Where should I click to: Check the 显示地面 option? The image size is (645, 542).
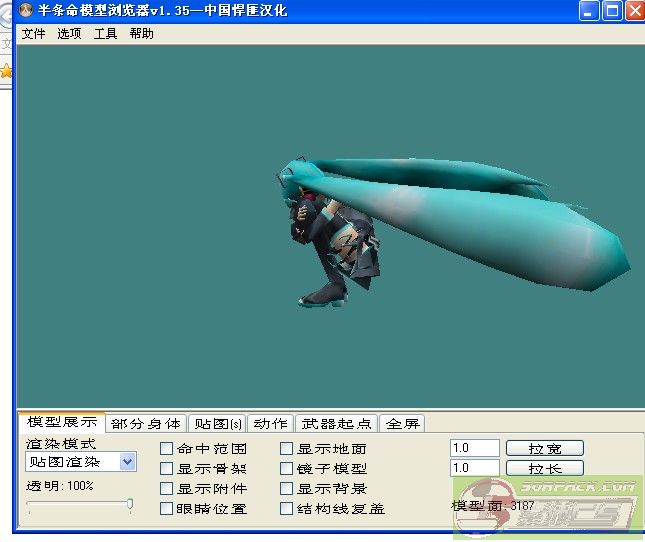(x=287, y=449)
